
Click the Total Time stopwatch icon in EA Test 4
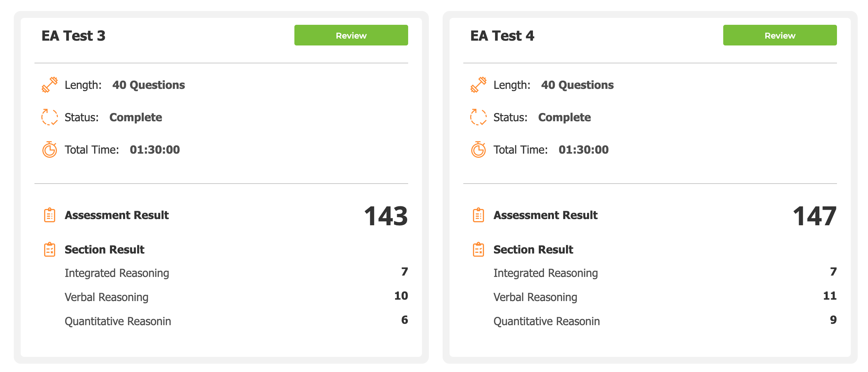pyautogui.click(x=478, y=149)
